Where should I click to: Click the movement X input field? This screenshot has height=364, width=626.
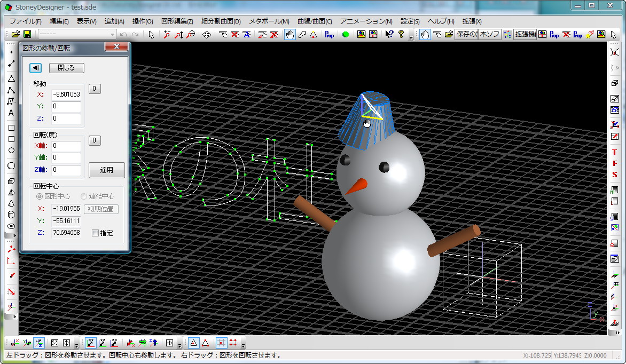66,94
